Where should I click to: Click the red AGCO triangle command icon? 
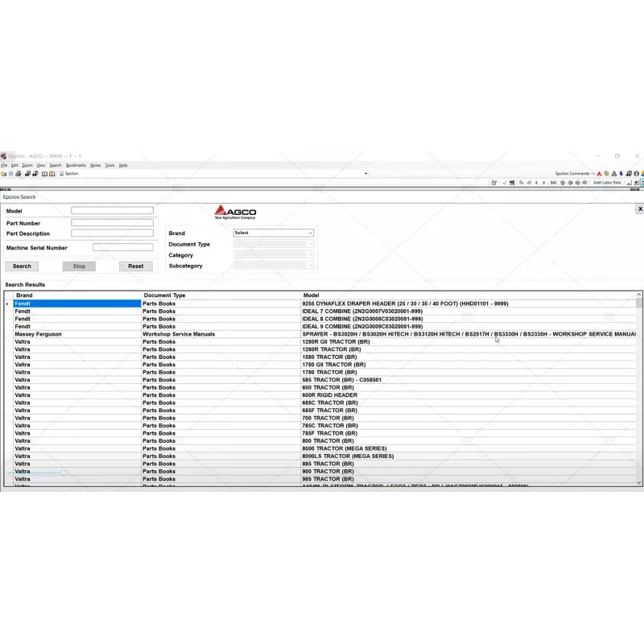599,173
